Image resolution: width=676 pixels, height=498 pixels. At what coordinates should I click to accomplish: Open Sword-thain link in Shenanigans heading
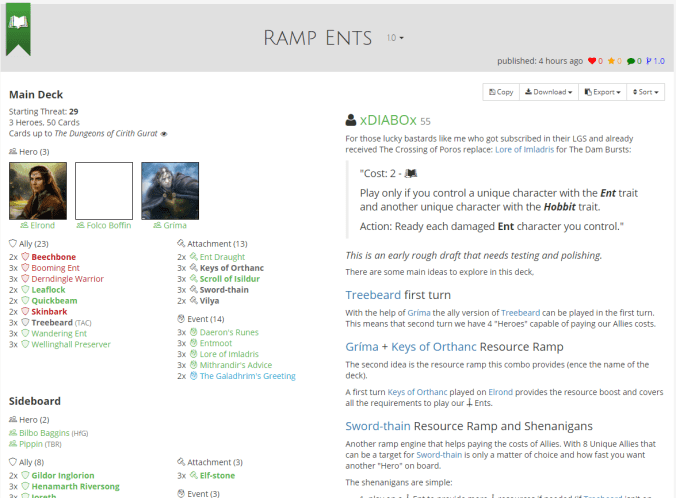tap(378, 426)
